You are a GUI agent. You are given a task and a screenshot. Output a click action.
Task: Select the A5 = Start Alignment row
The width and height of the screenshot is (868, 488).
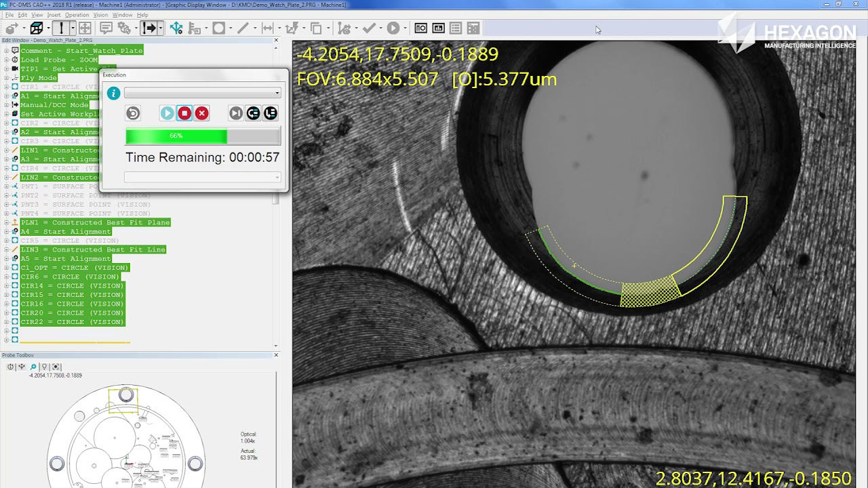pyautogui.click(x=66, y=258)
